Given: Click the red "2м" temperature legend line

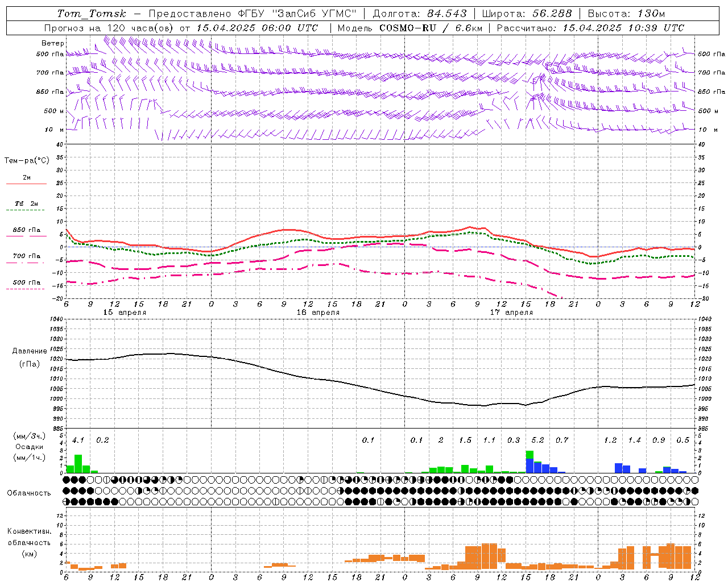Looking at the screenshot, I should coord(26,184).
